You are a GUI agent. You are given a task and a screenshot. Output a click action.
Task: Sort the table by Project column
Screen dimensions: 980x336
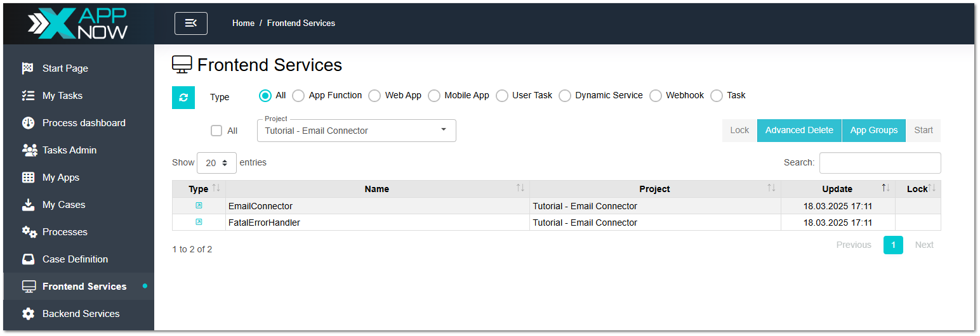[655, 189]
